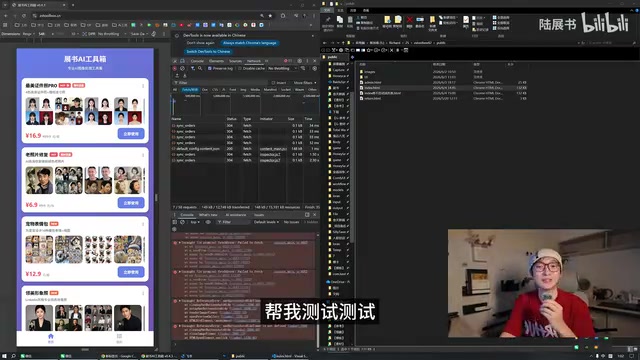The image size is (640, 360).
Task: Select the Fetch/XHR request type filter
Action: pos(190,90)
